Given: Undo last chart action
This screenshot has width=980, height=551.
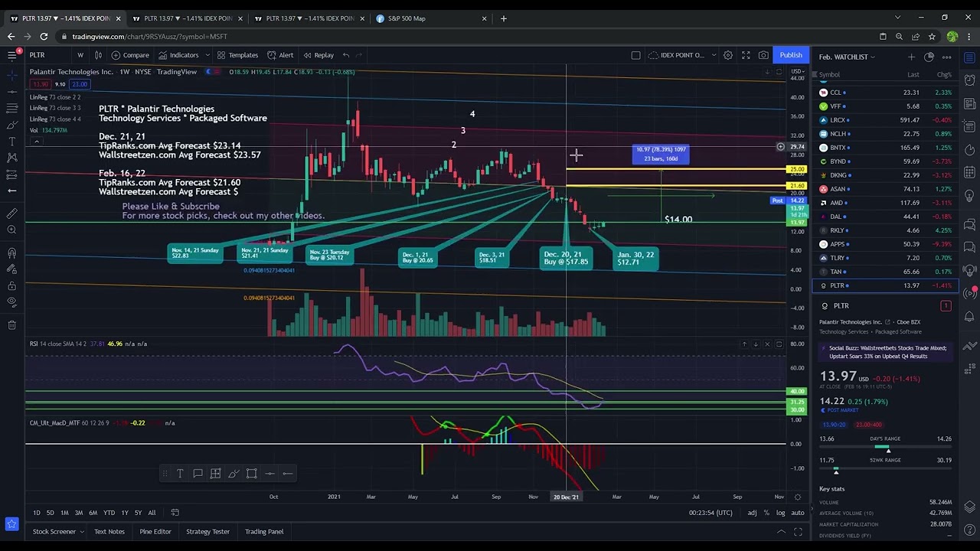Looking at the screenshot, I should pos(346,55).
